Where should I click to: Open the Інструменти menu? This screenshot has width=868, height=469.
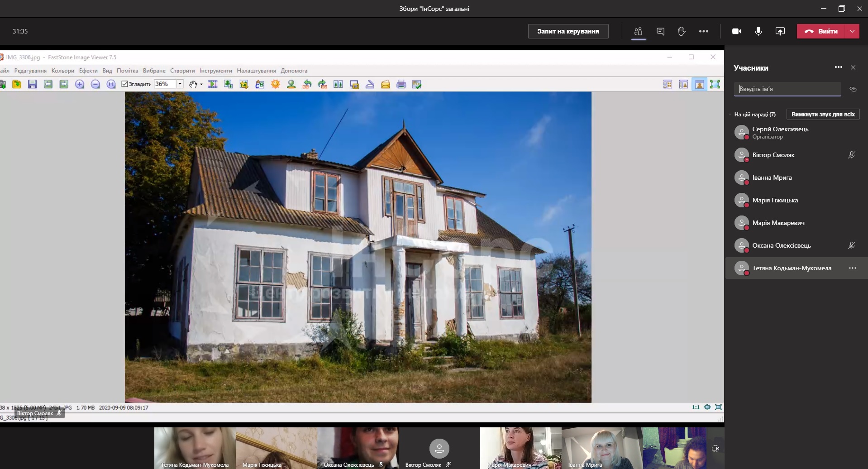(x=215, y=71)
